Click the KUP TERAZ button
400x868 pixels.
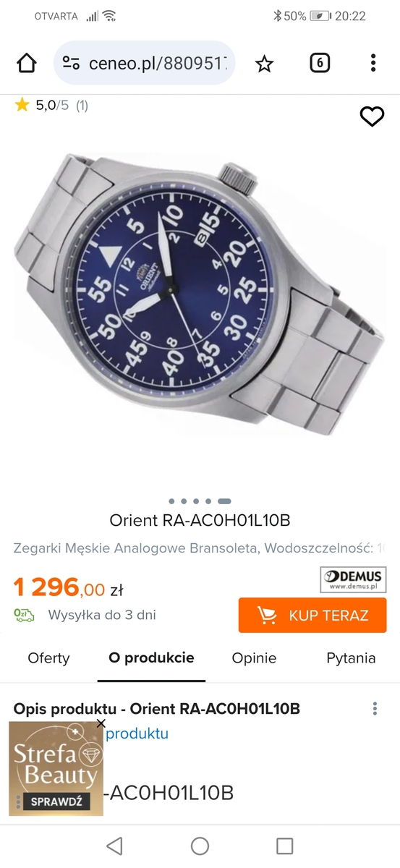point(312,616)
